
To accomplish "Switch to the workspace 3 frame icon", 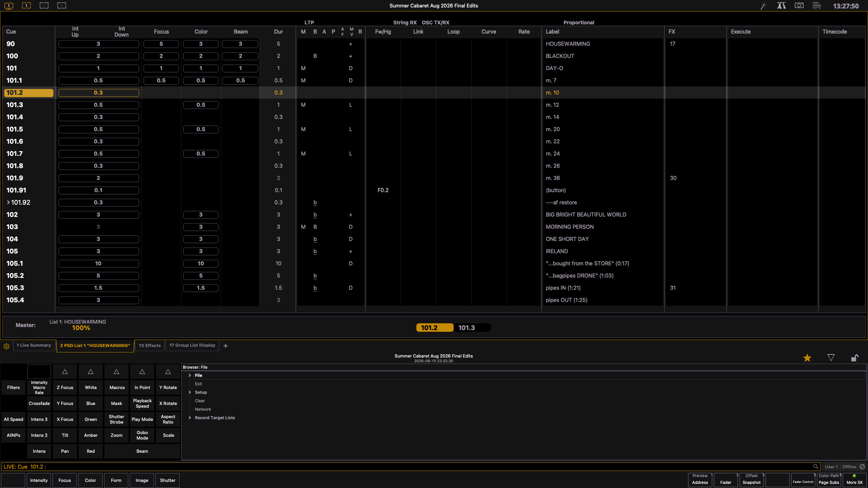I will [x=62, y=6].
